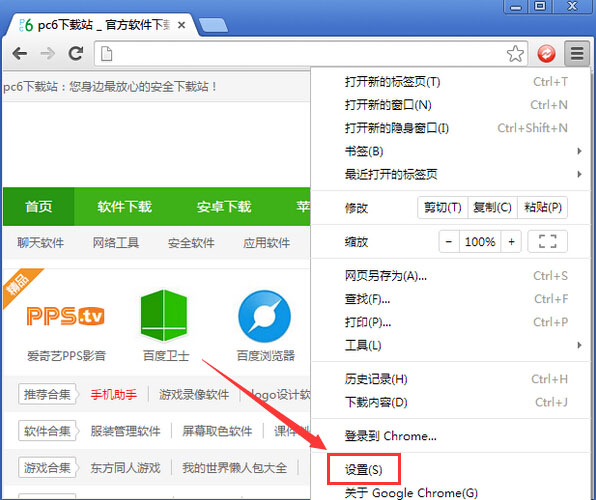Click the forward navigation arrow
This screenshot has width=596, height=500.
click(x=48, y=54)
